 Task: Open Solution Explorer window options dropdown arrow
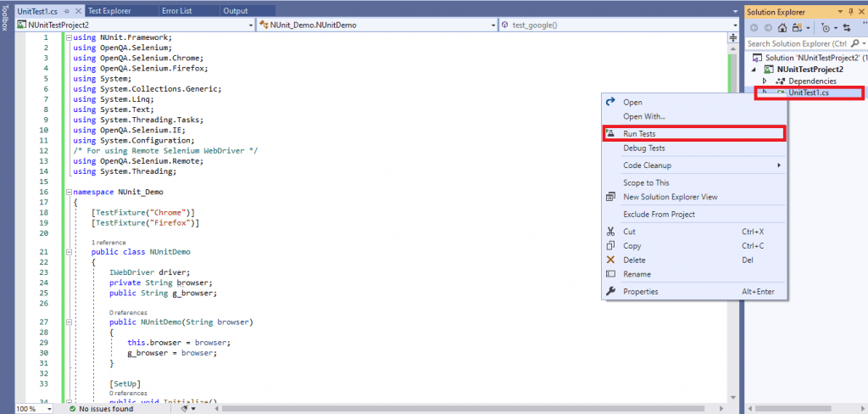click(x=841, y=12)
